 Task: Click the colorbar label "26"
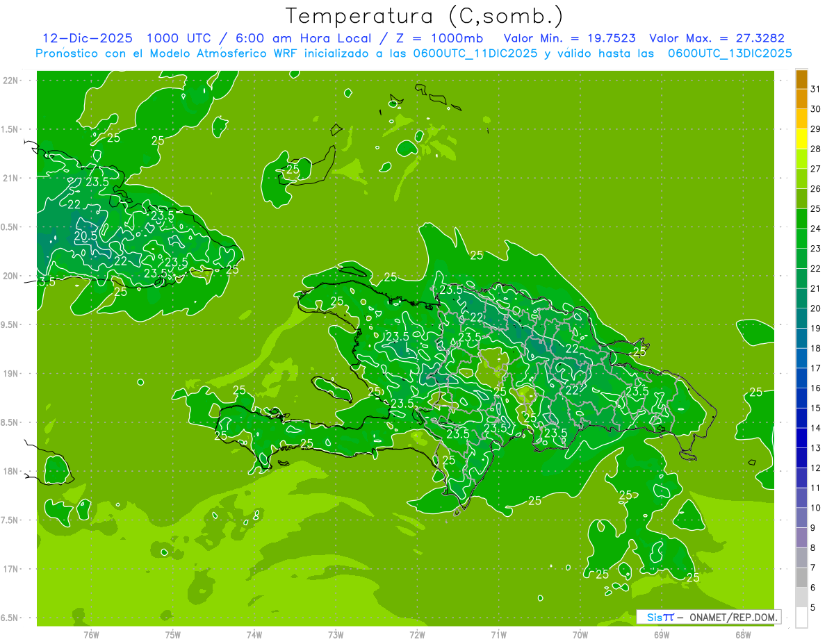pyautogui.click(x=816, y=189)
